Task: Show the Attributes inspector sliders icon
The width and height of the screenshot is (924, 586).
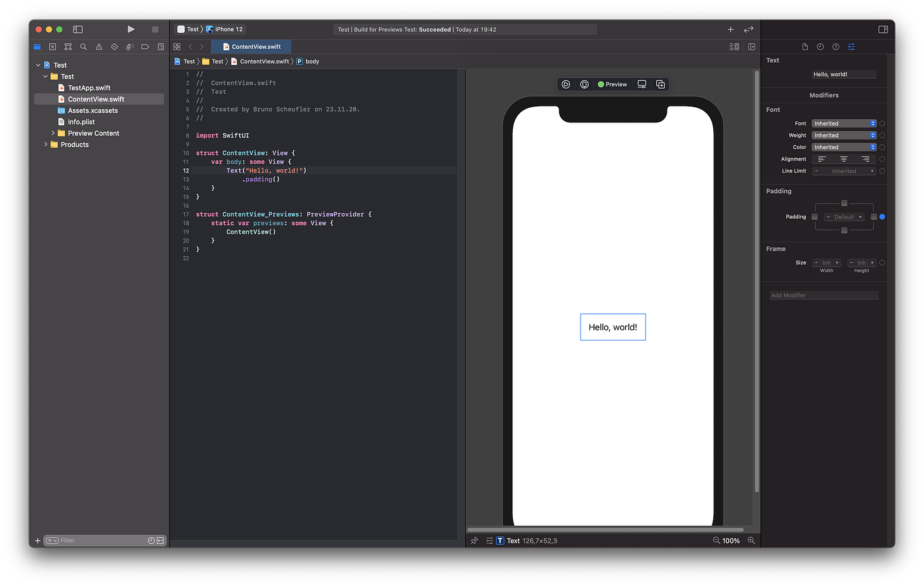Action: [851, 47]
